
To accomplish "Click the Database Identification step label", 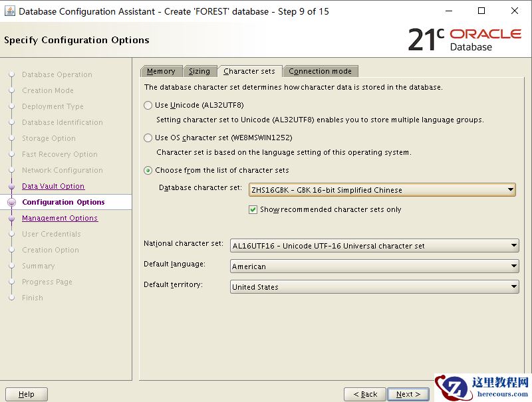I will [63, 122].
